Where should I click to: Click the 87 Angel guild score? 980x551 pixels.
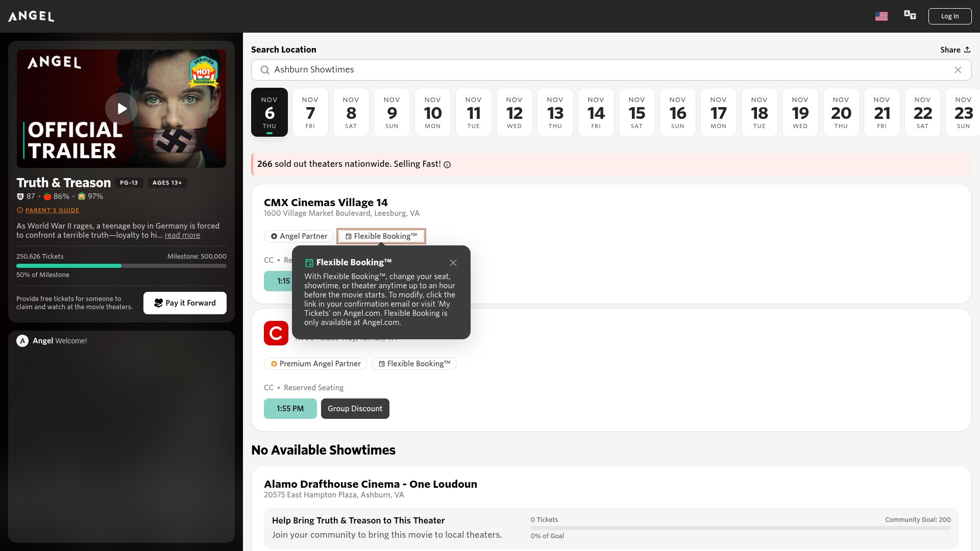pos(26,196)
